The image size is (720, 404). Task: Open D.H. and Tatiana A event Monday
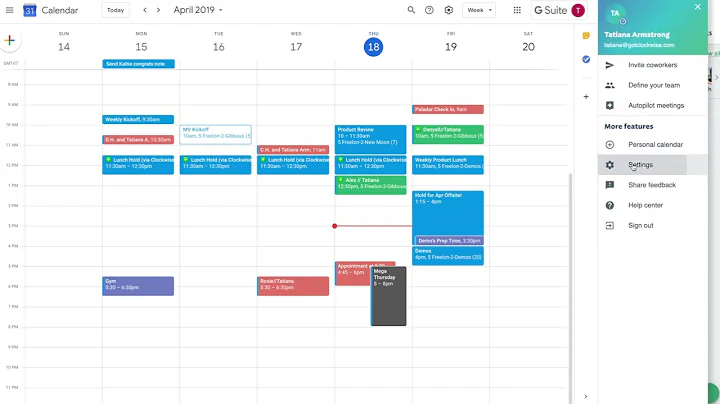138,140
